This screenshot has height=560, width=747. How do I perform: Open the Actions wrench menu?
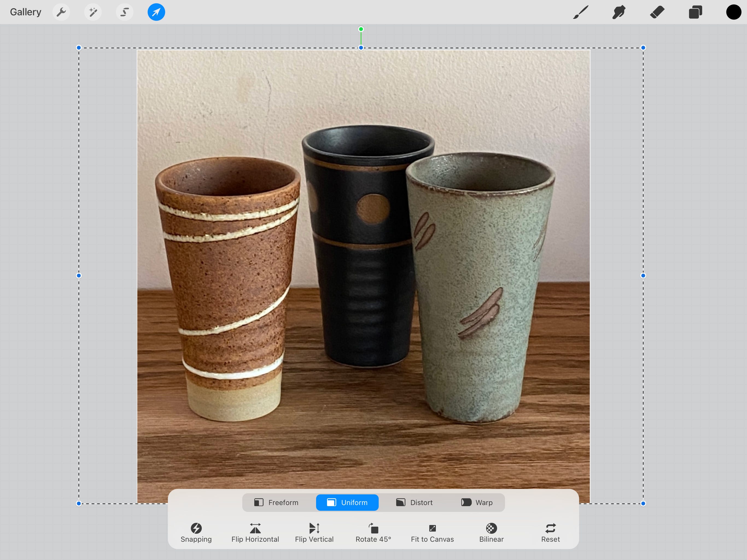point(61,13)
